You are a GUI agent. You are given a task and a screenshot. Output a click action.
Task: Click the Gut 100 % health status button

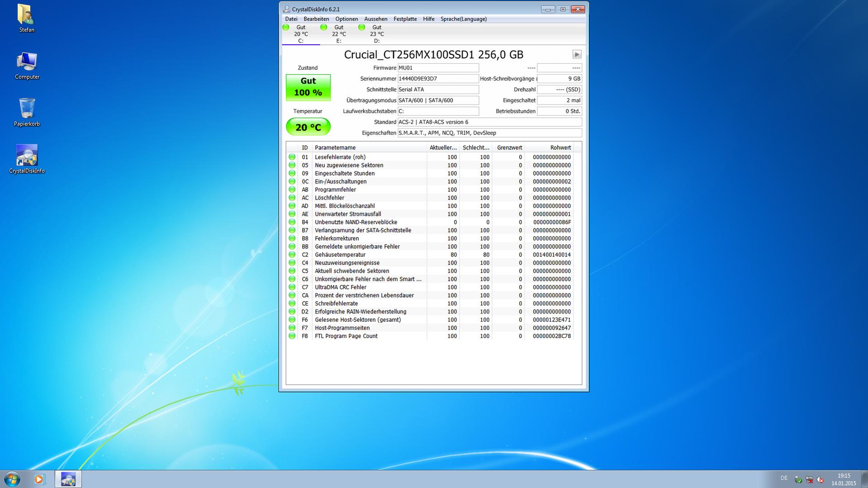click(308, 87)
